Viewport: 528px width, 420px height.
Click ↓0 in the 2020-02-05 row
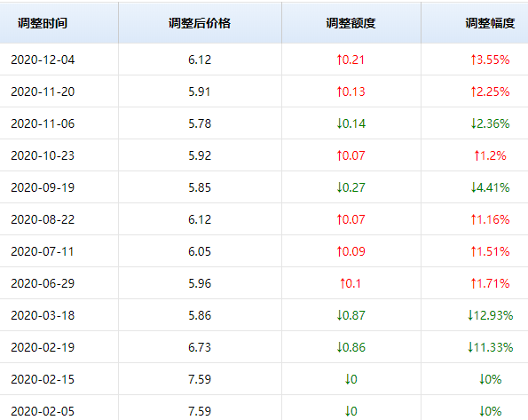click(351, 411)
